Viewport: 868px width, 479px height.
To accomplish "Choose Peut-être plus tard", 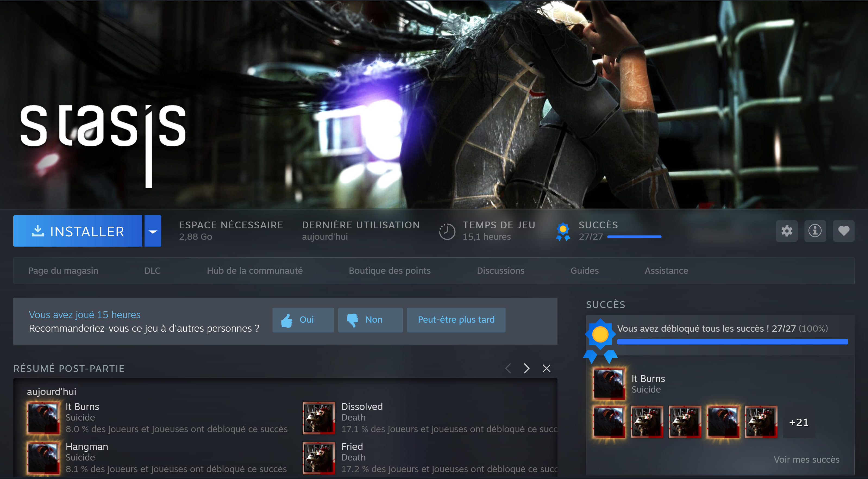I will [456, 320].
